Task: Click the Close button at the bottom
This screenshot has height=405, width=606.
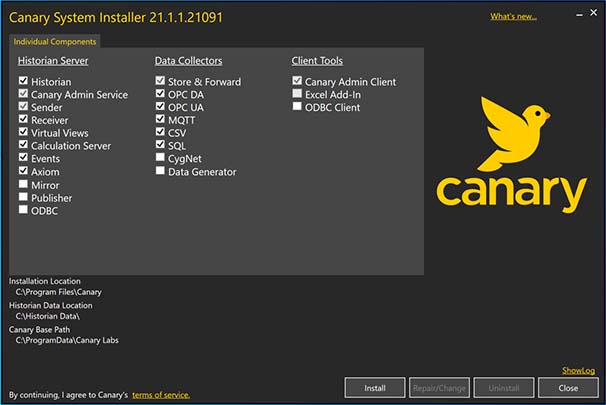Action: [x=568, y=388]
